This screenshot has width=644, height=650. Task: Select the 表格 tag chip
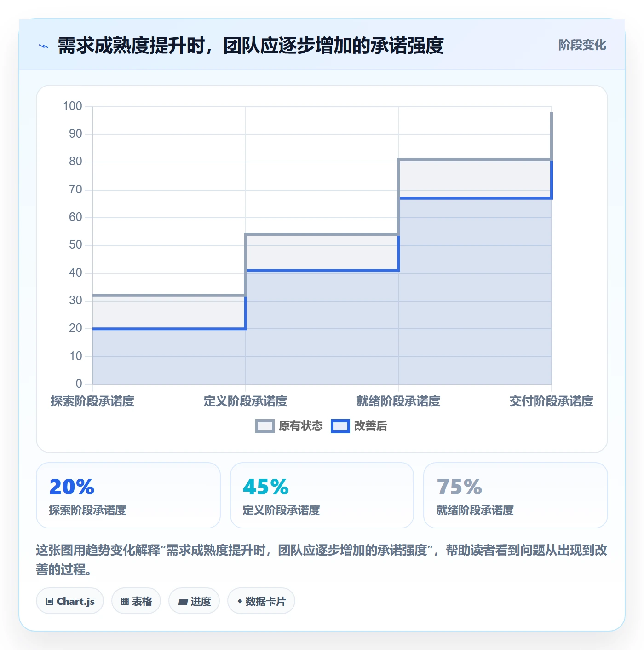136,601
